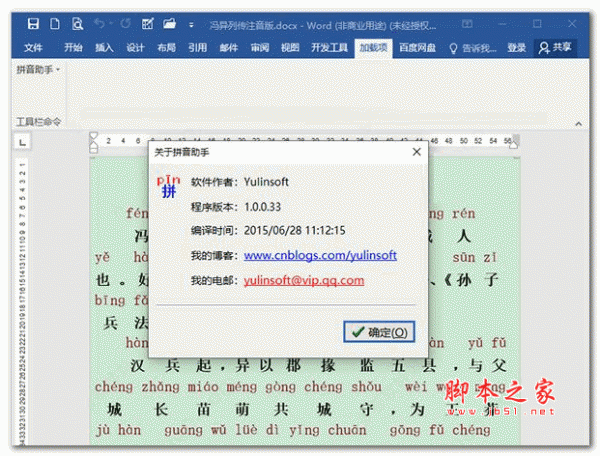Image resolution: width=600 pixels, height=456 pixels.
Task: Switch to the 审阅 tab
Action: coord(260,48)
